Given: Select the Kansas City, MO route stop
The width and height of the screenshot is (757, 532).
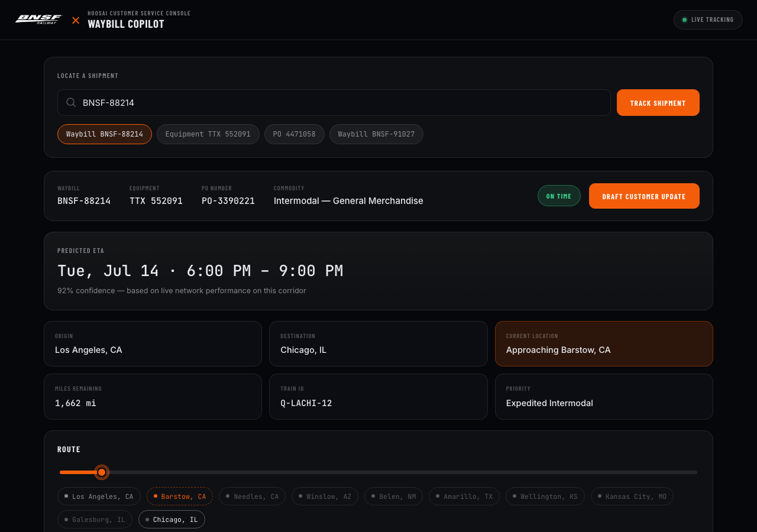Looking at the screenshot, I should pos(632,497).
